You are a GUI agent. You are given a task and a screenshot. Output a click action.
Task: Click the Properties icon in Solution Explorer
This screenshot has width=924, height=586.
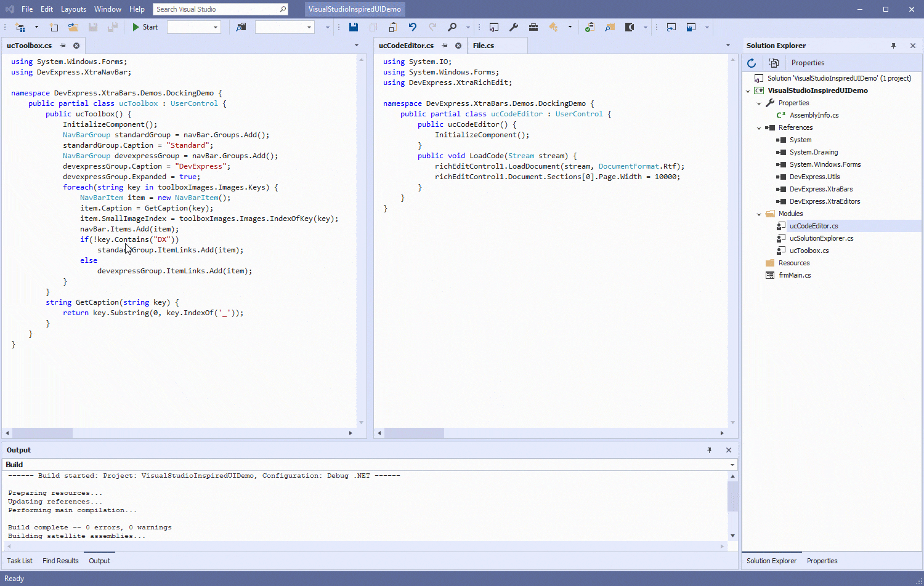tap(774, 63)
